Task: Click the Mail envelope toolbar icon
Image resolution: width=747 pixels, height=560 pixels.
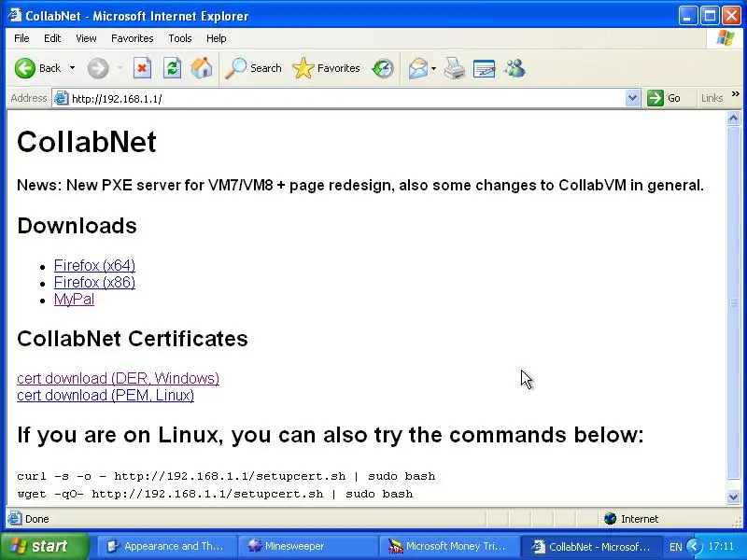Action: (417, 68)
